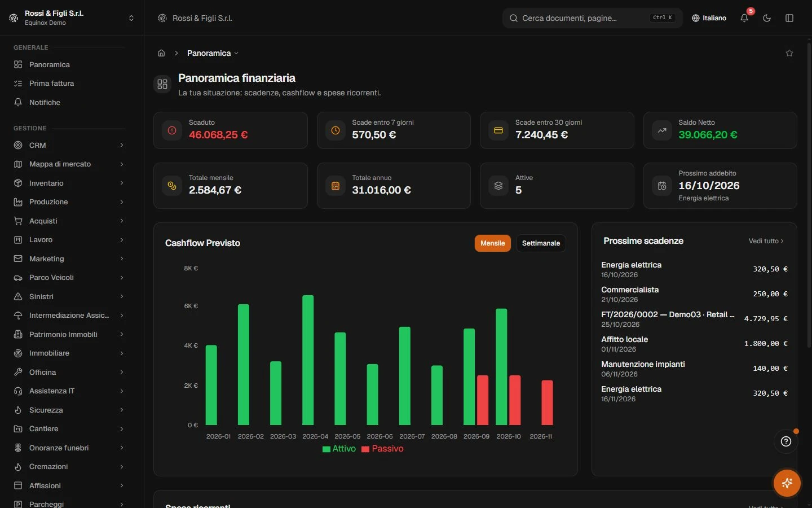Switch cashflow chart to Settimanale
Screen dimensions: 812x508
[541, 243]
